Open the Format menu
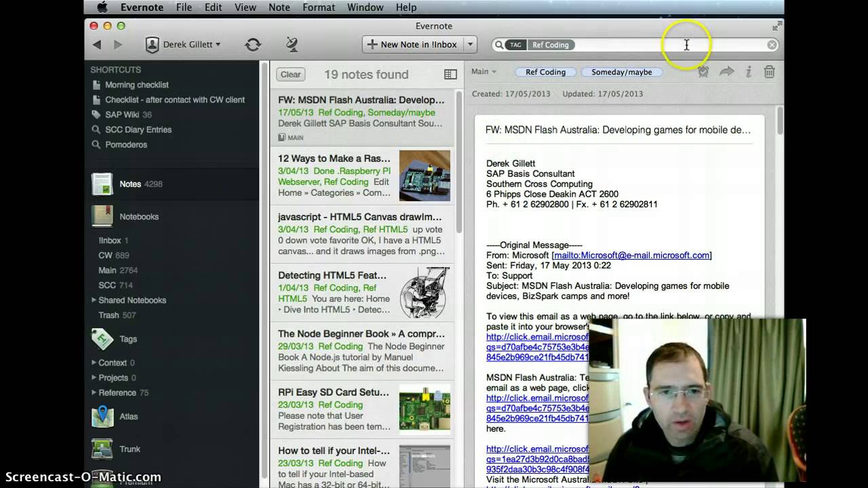 pyautogui.click(x=319, y=7)
